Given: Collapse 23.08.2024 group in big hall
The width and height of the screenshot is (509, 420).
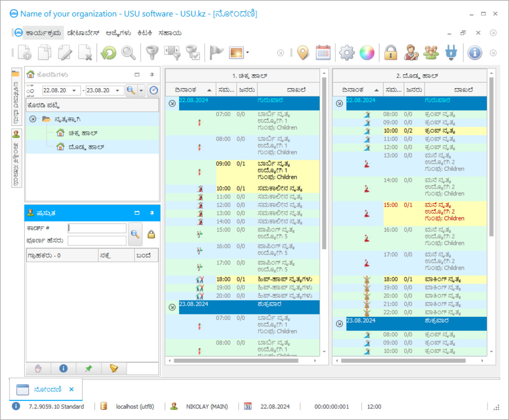Looking at the screenshot, I should [339, 323].
